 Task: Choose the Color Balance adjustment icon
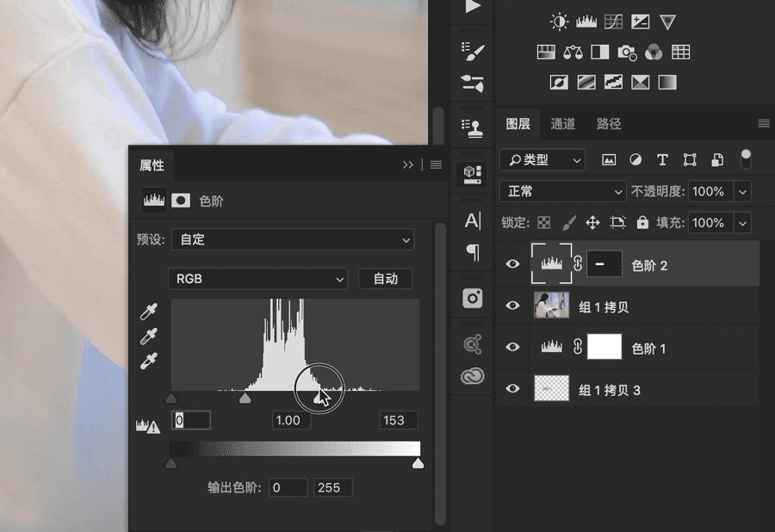click(x=571, y=52)
